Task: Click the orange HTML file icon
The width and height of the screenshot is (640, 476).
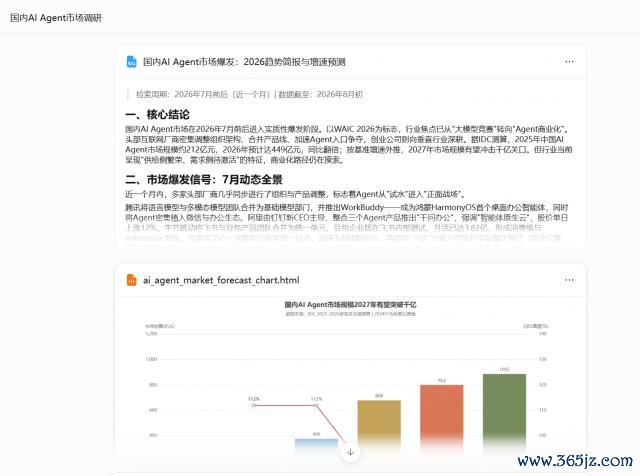Action: pyautogui.click(x=131, y=280)
